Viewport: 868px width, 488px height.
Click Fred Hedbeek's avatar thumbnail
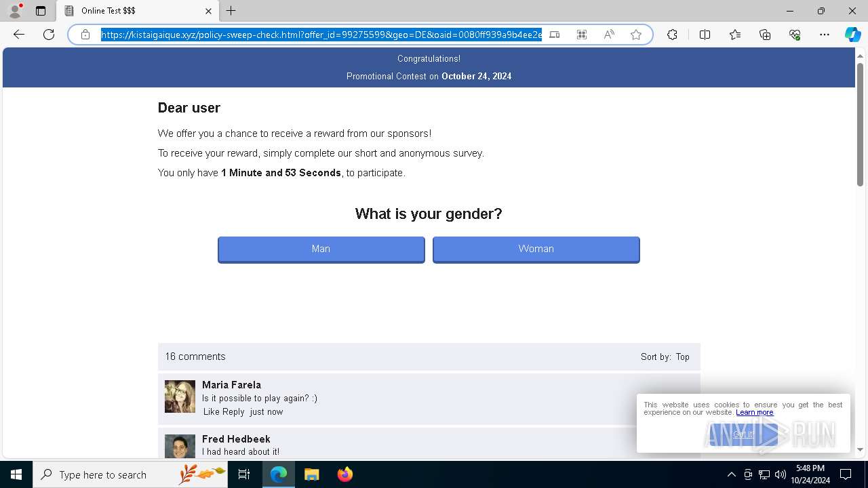coord(180,447)
